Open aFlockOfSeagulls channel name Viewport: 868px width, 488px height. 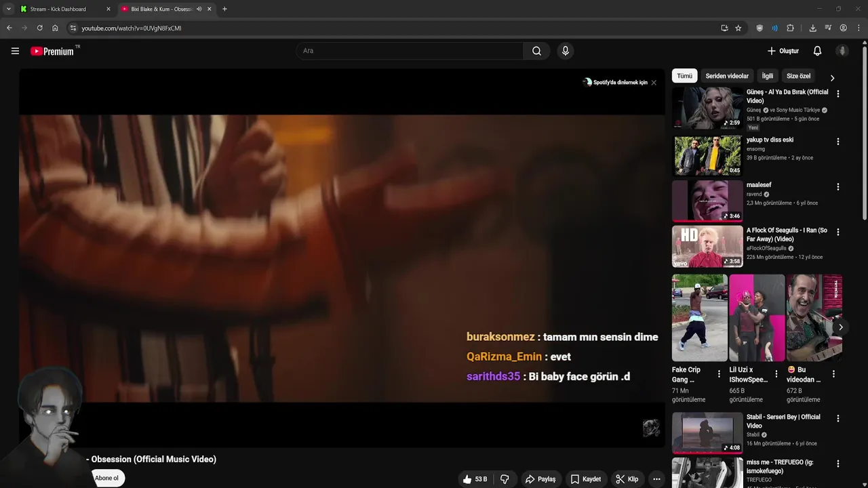point(767,248)
